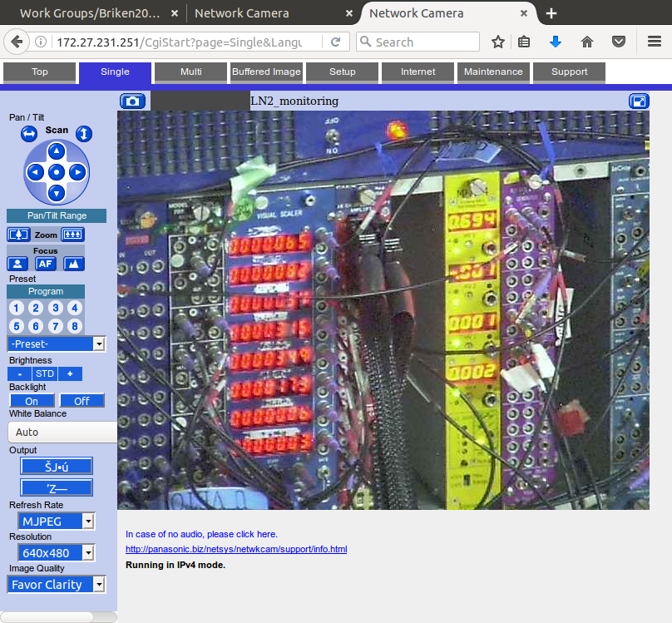Screen dimensions: 672x623
Task: Click the Pan/Tilt Range button
Action: [57, 216]
